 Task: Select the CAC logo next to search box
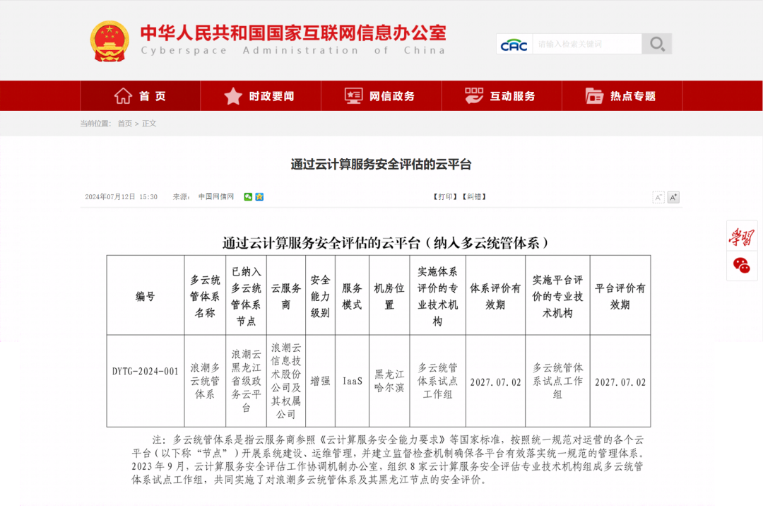[x=514, y=44]
